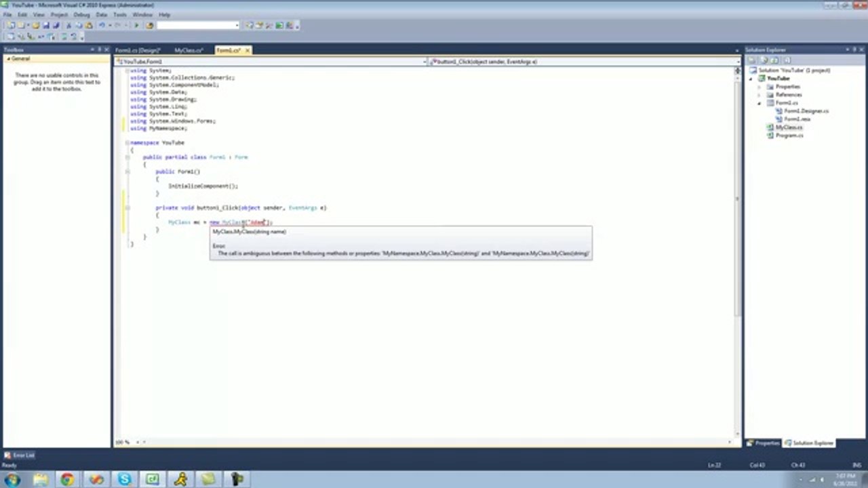Click Copy toolbar icon
This screenshot has width=868, height=488.
[79, 25]
